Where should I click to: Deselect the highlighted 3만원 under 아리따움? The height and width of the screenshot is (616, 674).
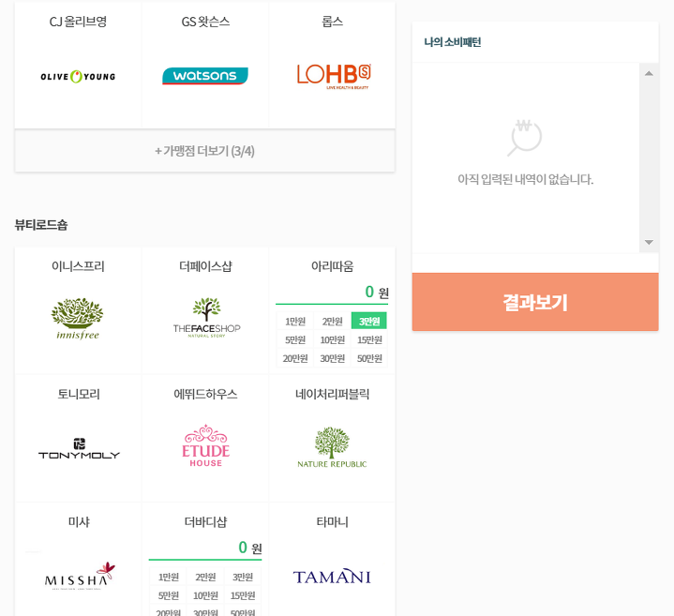click(368, 322)
